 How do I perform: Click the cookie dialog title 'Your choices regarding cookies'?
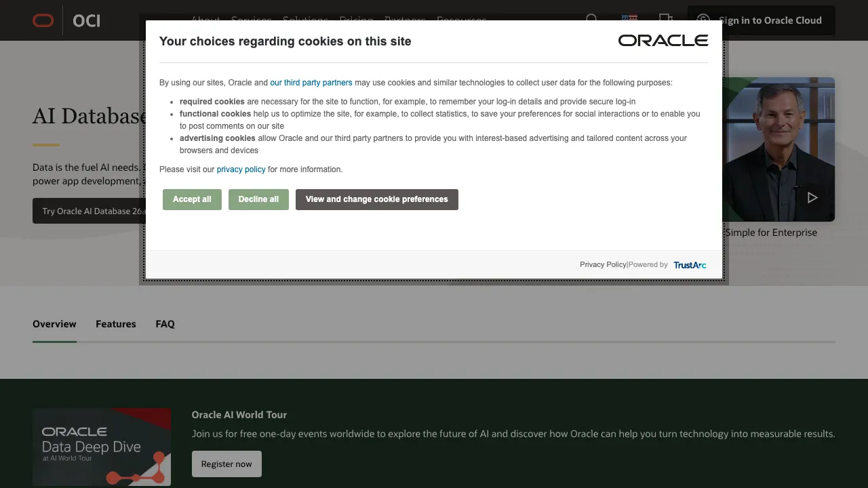[x=285, y=41]
